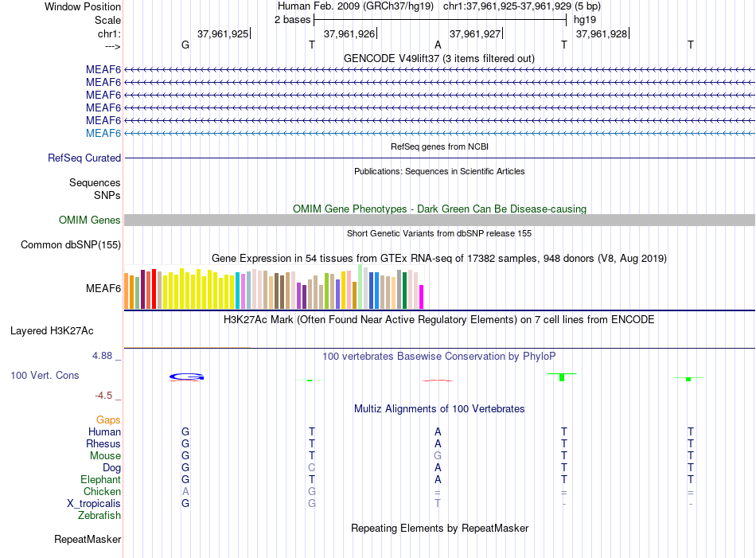Viewport: 756px width, 558px height.
Task: Click the Gaps label in Multiz track
Action: (x=108, y=419)
